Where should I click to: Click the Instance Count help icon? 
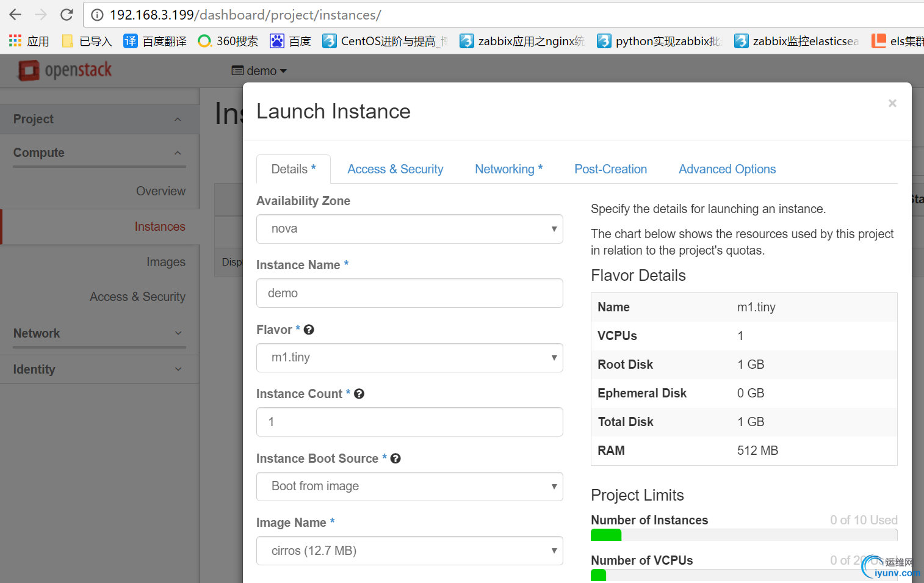tap(359, 394)
